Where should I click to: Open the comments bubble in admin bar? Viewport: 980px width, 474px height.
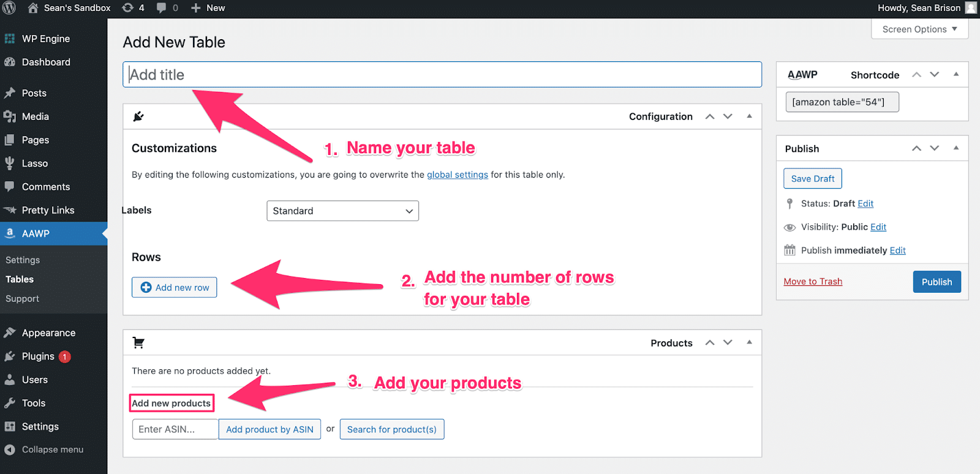161,8
